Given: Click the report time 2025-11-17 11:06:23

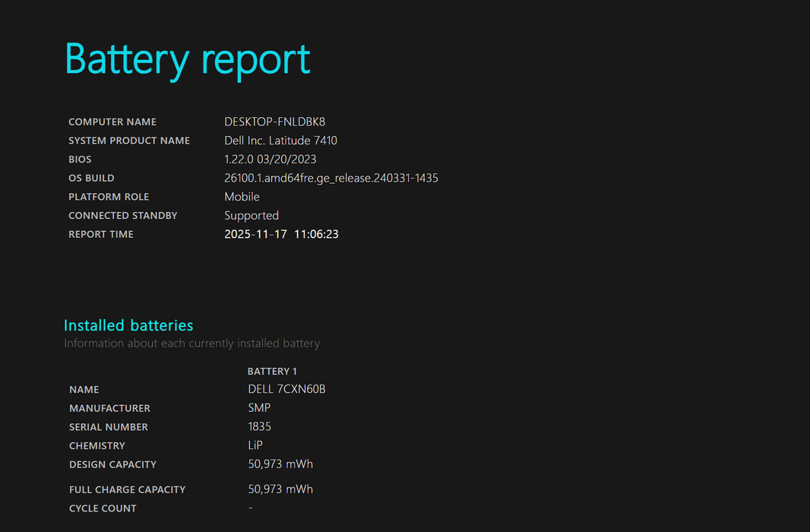Looking at the screenshot, I should [x=281, y=234].
